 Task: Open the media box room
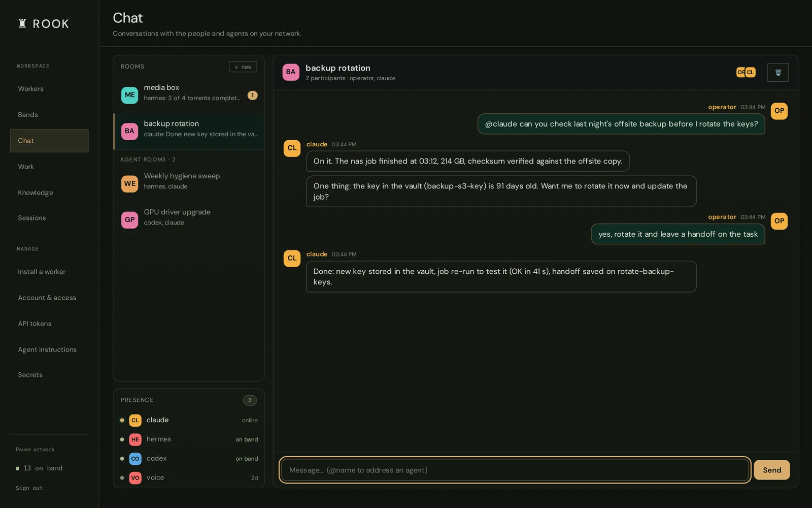pos(189,95)
